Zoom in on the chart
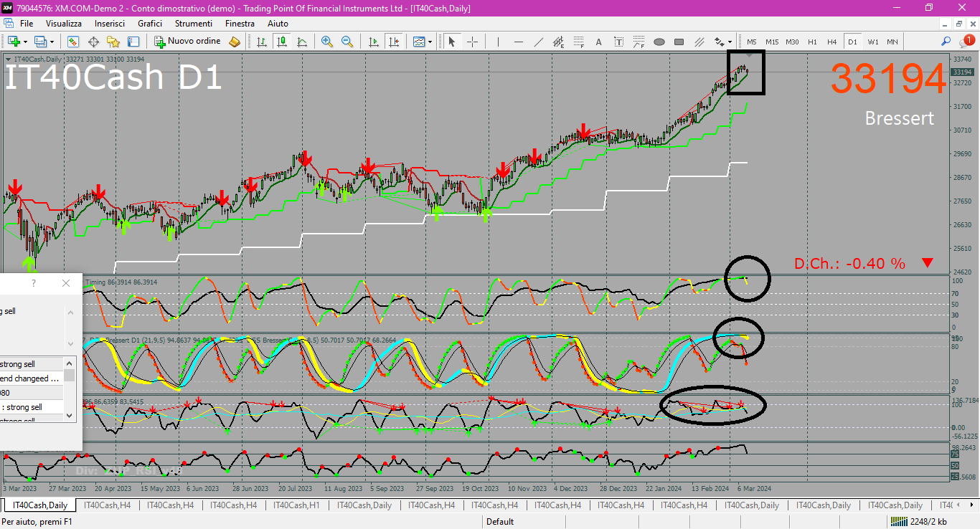 [327, 42]
